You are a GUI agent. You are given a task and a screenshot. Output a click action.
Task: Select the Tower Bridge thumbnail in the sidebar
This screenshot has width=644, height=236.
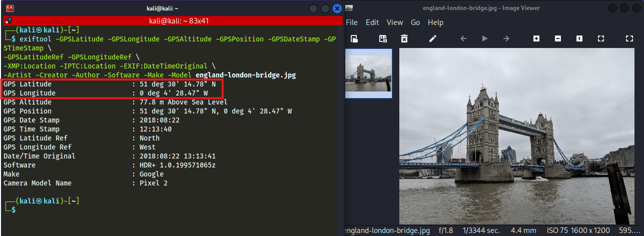click(x=369, y=73)
